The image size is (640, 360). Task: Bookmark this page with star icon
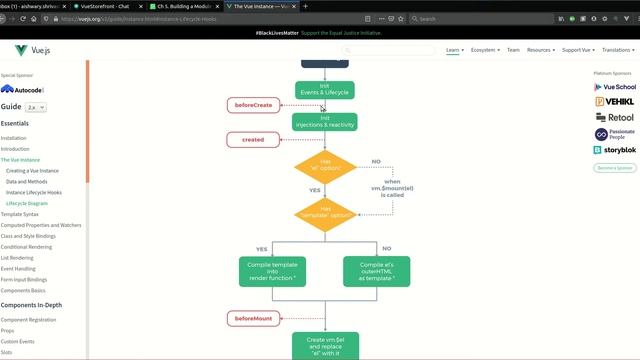401,19
